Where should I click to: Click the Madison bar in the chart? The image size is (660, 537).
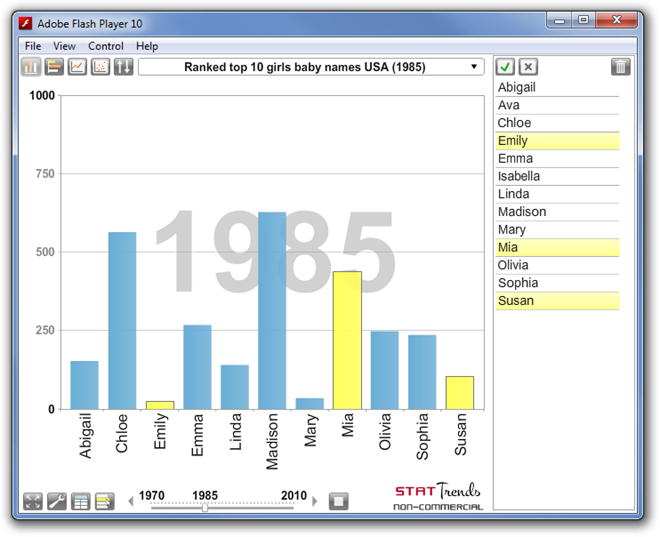[272, 311]
